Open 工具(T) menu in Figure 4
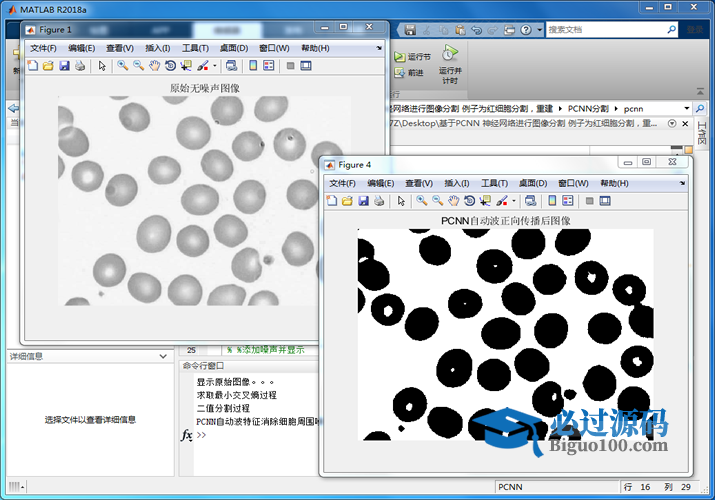This screenshot has height=500, width=715. [x=495, y=183]
